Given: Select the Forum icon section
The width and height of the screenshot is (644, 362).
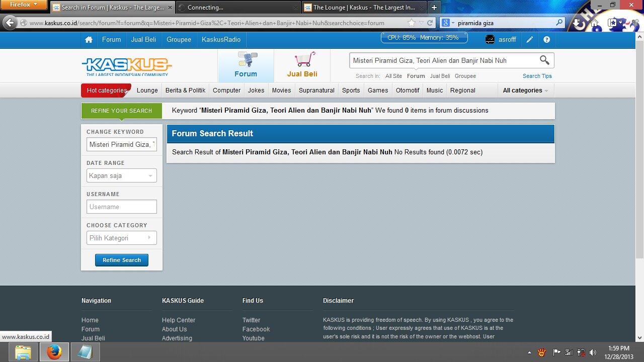Looking at the screenshot, I should click(246, 65).
